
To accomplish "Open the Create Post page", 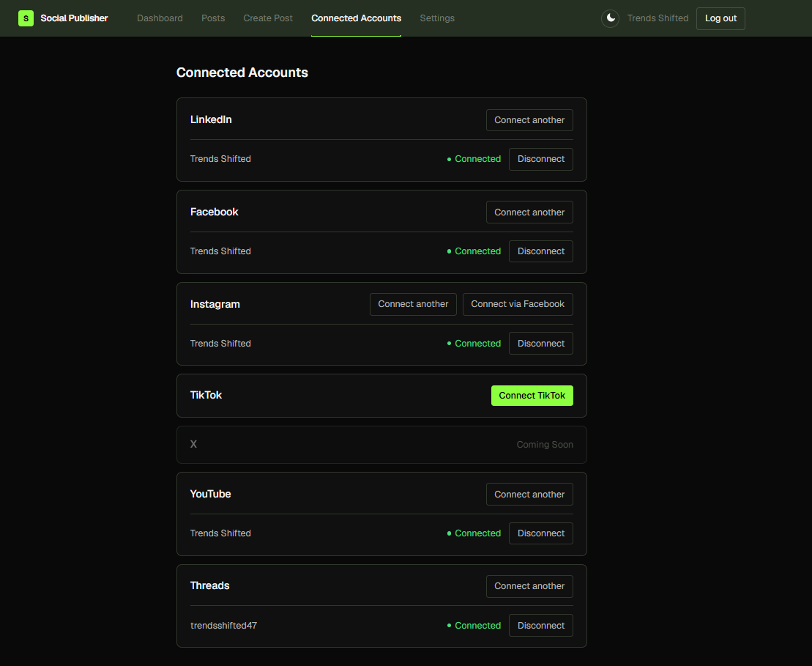I will (268, 18).
